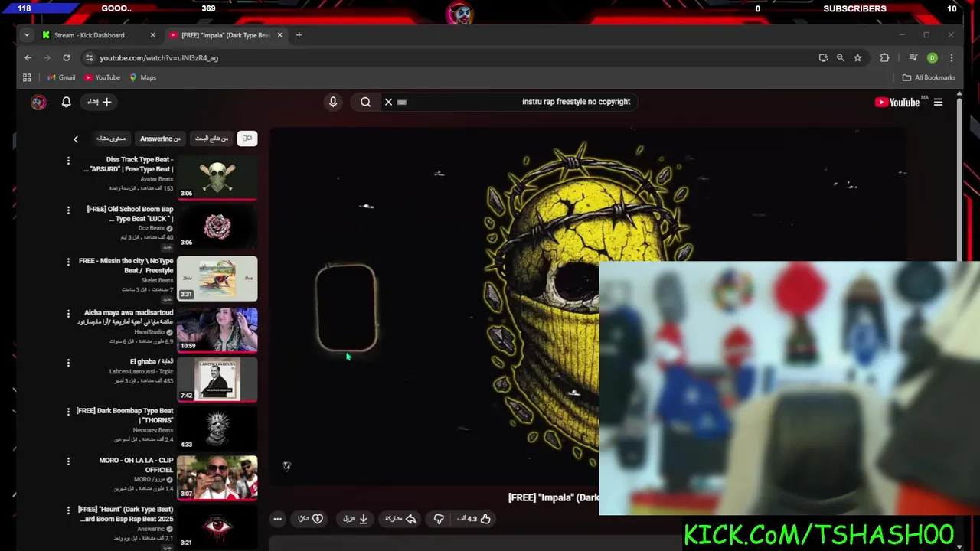Reload the YouTube page
This screenshot has height=551, width=980.
(67, 57)
